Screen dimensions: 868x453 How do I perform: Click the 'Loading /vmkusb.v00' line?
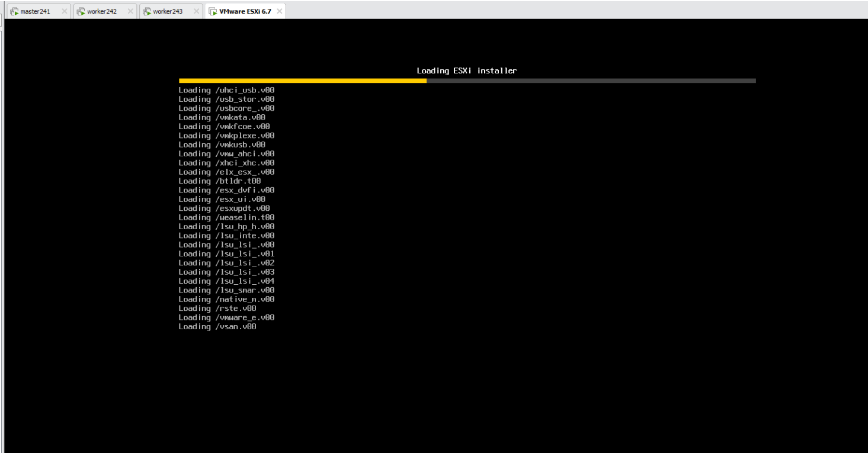coord(222,144)
